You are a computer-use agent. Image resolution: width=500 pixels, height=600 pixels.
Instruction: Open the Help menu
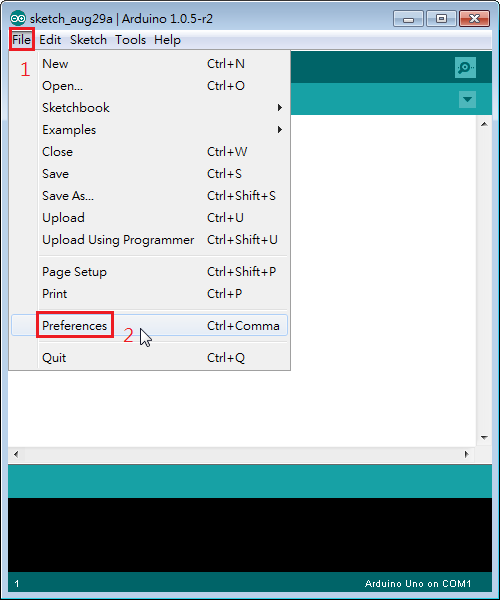[x=167, y=40]
